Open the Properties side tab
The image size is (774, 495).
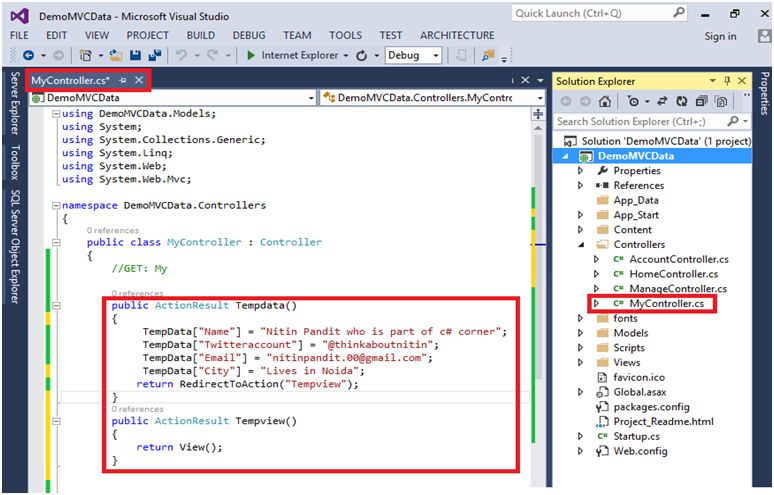[x=764, y=93]
